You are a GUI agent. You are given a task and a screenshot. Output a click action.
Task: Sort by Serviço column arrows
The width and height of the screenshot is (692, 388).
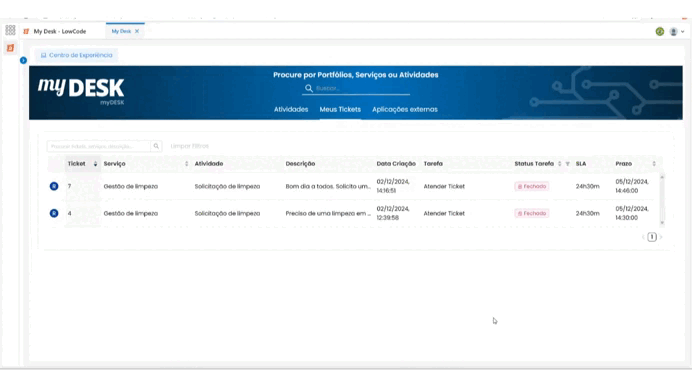pos(186,164)
